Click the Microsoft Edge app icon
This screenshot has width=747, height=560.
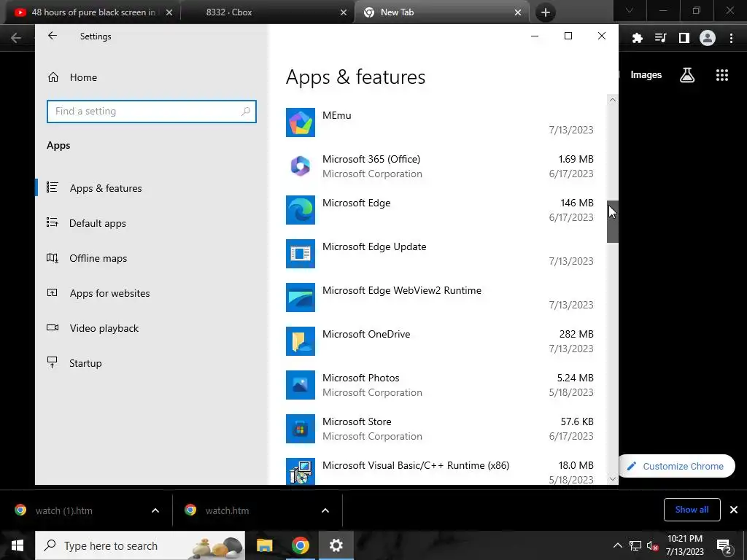(300, 210)
